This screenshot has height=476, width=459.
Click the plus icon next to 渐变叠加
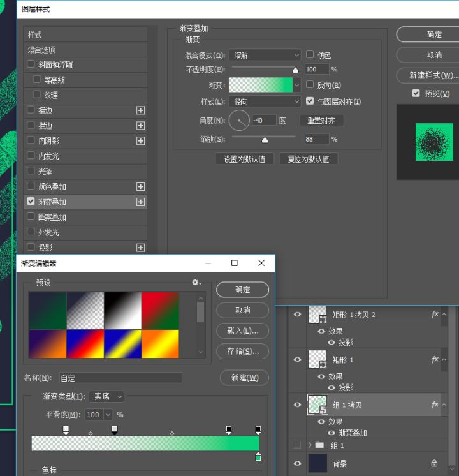[x=140, y=202]
